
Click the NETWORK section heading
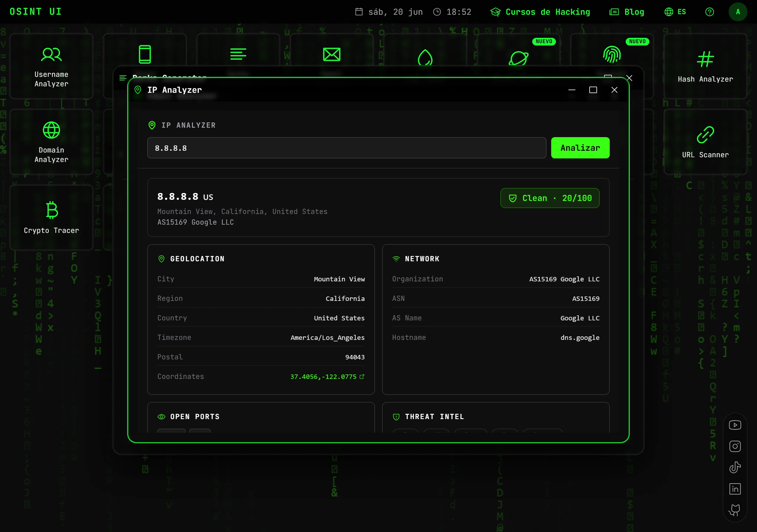pyautogui.click(x=422, y=259)
